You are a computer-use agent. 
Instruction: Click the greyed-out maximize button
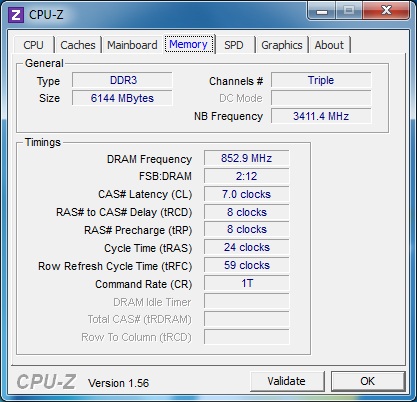349,10
